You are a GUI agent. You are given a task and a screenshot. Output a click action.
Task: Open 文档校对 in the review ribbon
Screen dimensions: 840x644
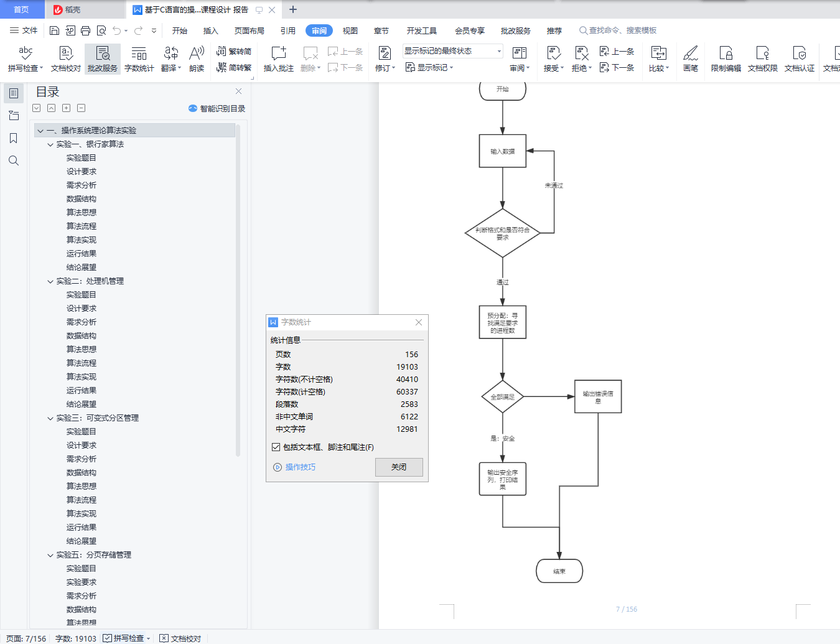66,59
